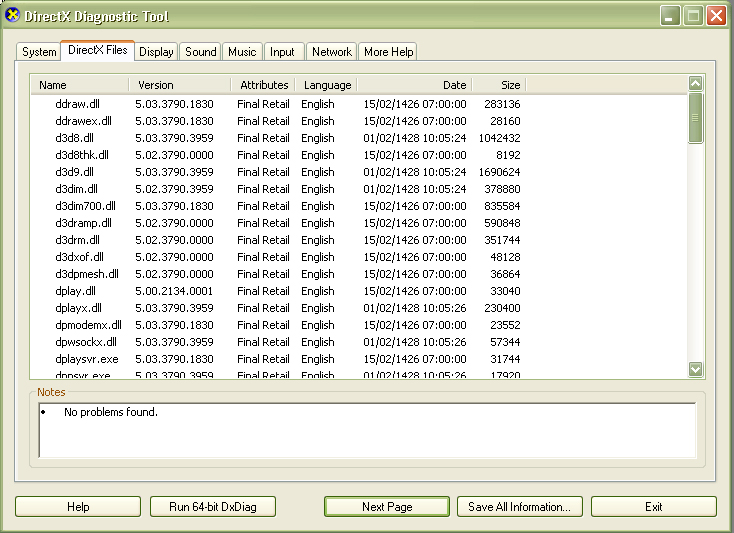Image resolution: width=734 pixels, height=533 pixels.
Task: Sort by the Version column header
Action: click(180, 85)
